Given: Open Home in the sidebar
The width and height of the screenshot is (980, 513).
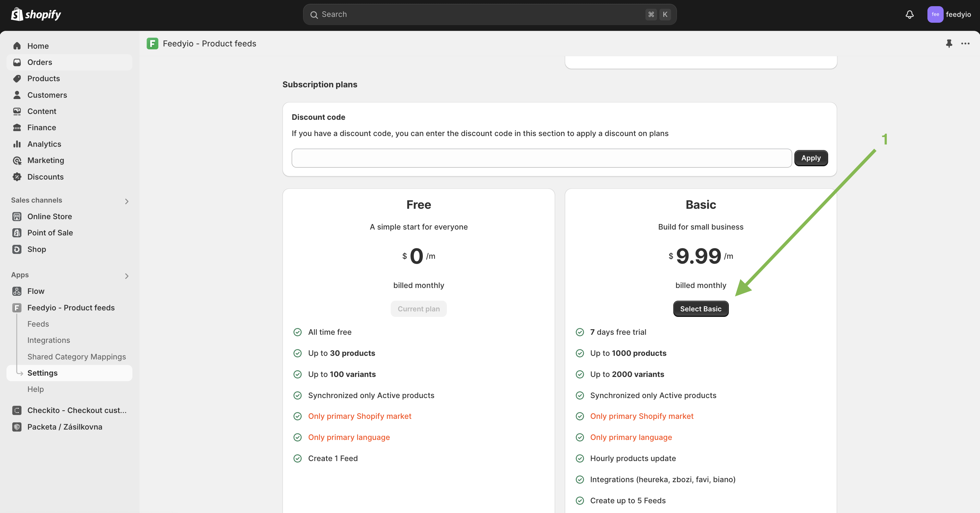Looking at the screenshot, I should click(x=69, y=46).
